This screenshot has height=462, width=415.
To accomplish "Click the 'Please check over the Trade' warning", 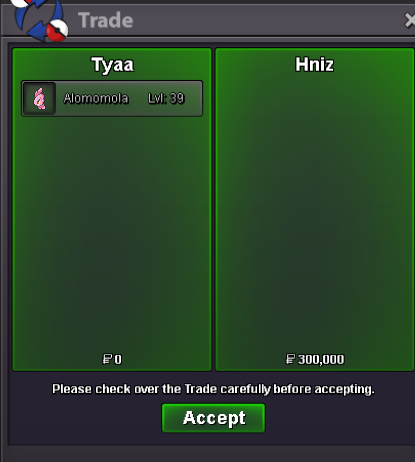I will coord(213,389).
